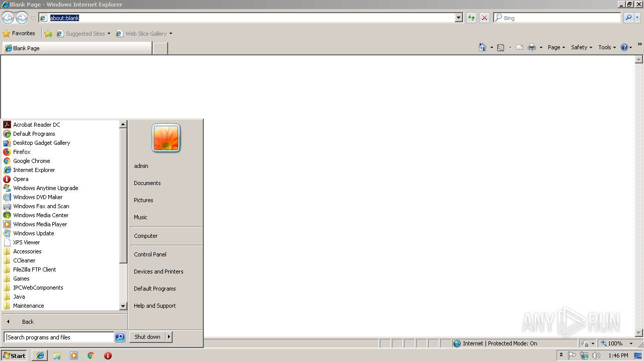This screenshot has height=362, width=644.
Task: Click the Read Mail envelope icon
Action: 520,47
